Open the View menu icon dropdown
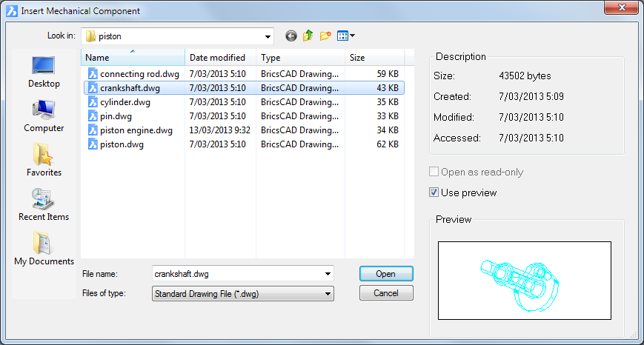The height and width of the screenshot is (345, 644). point(346,36)
